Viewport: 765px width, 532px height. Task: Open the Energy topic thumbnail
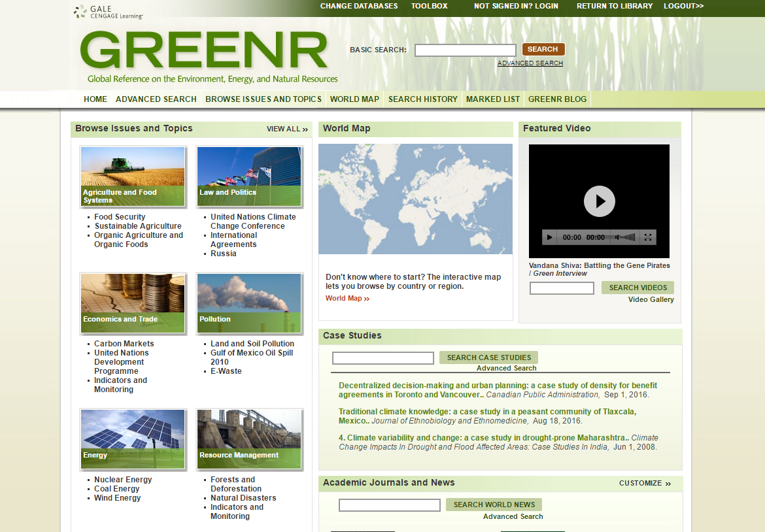(133, 439)
